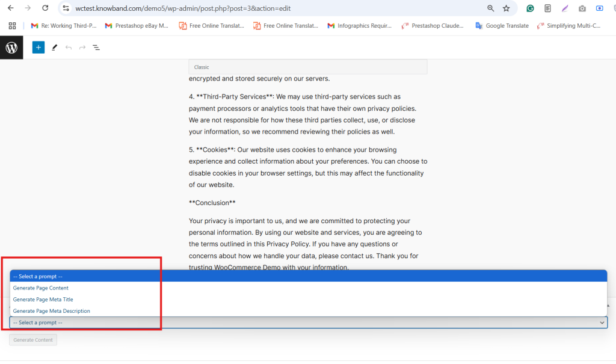
Task: Open 'Simplifying Multi-C...' bookmark
Action: [569, 25]
